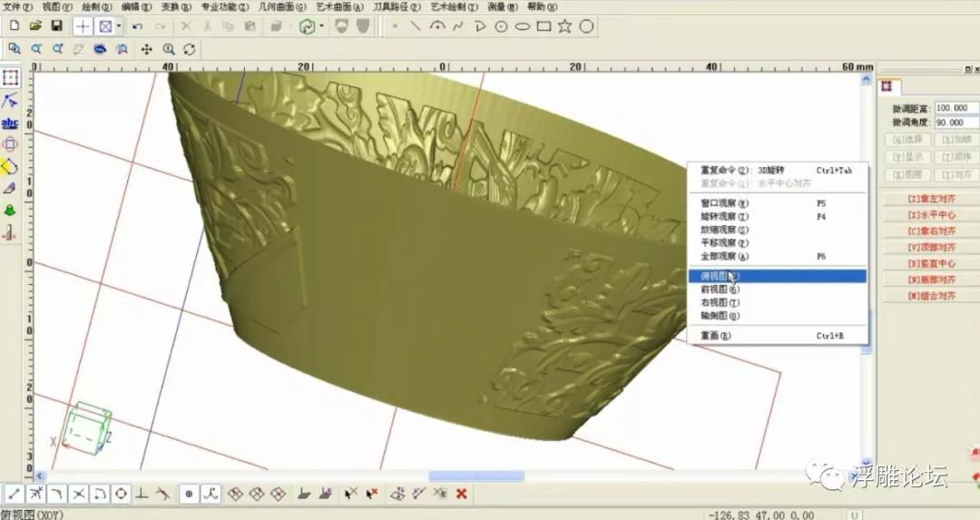Click the 微调距离 input field
Screen dimensions: 980x520
point(956,108)
